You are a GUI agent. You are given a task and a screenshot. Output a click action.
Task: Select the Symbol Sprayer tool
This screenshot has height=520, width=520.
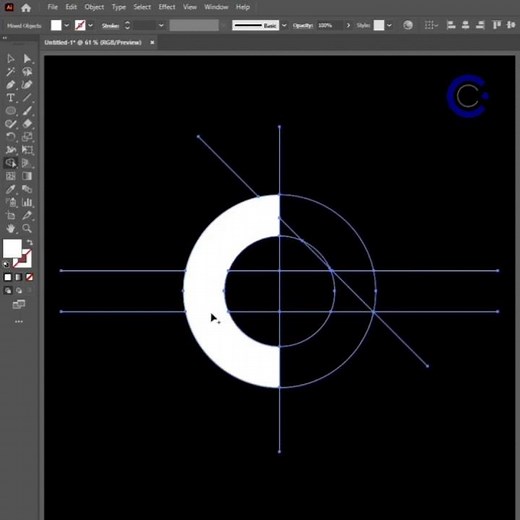11,202
